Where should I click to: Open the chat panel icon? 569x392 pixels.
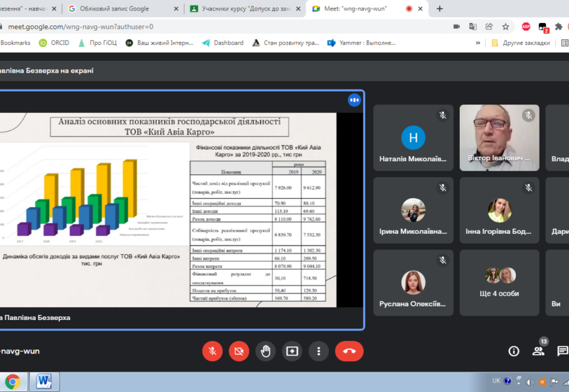pos(562,351)
